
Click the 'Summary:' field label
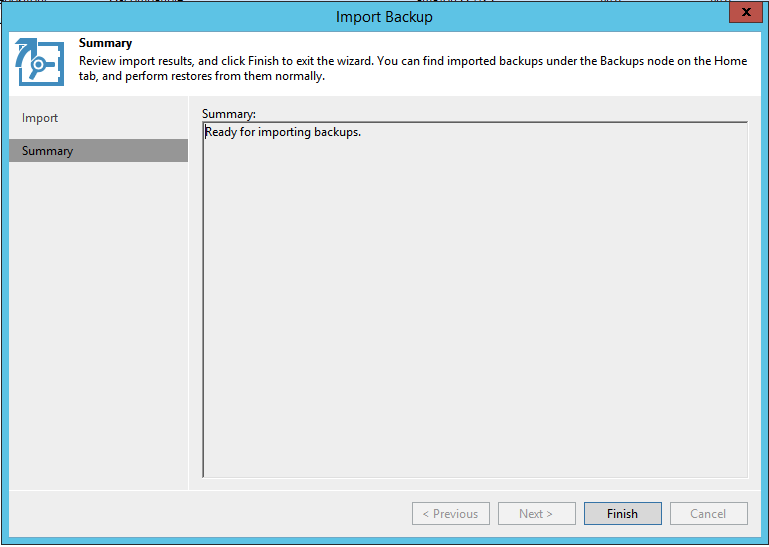click(229, 114)
